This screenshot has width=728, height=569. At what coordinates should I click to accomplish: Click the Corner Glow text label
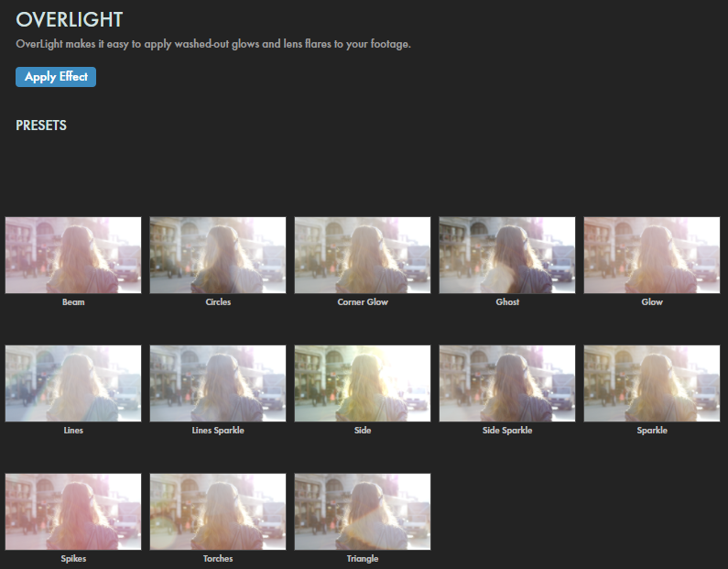point(363,302)
